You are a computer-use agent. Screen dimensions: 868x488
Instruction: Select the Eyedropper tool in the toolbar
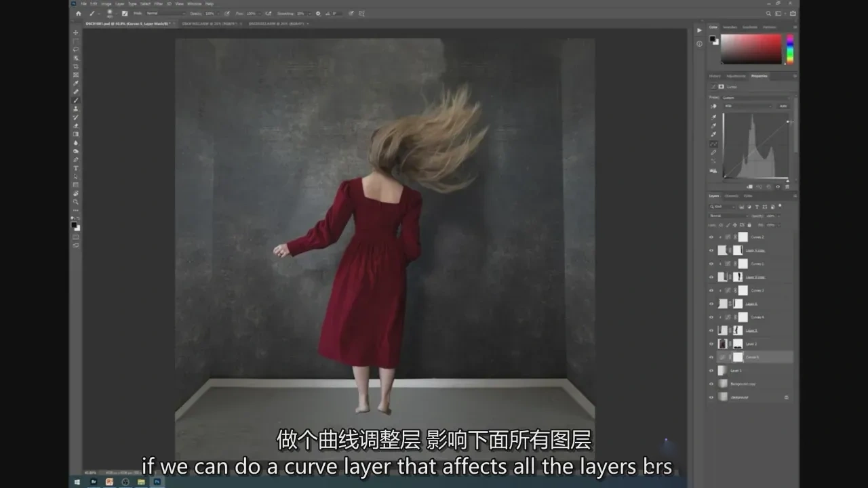pyautogui.click(x=75, y=83)
